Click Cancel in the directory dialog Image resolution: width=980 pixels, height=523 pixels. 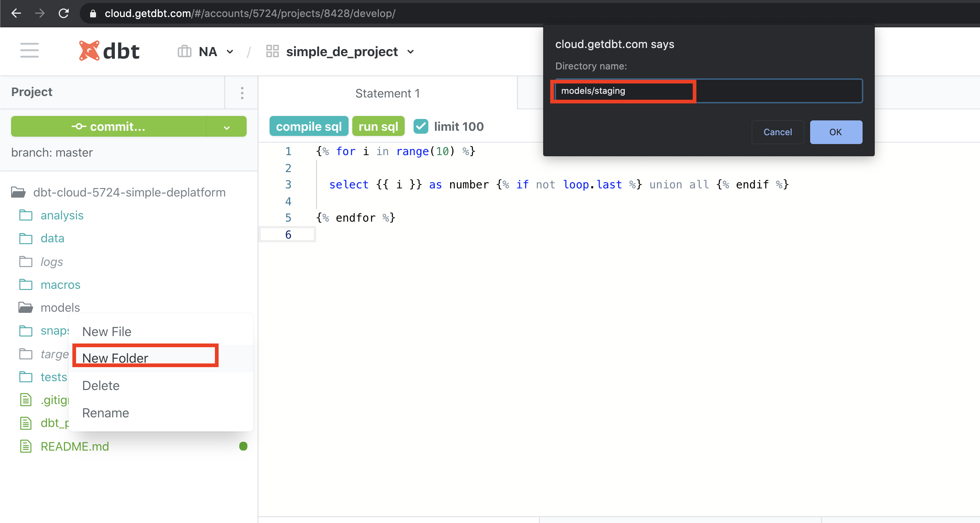(x=777, y=132)
